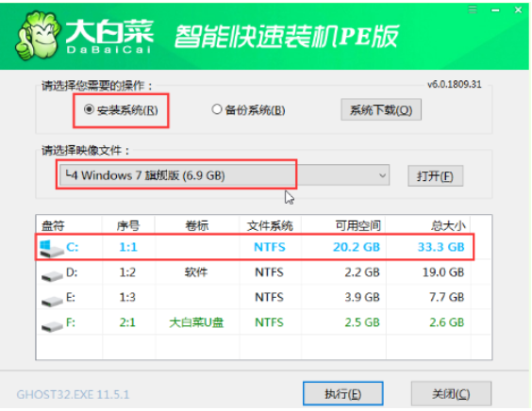Click the disk icon for drive D:
The width and height of the screenshot is (532, 411).
[x=52, y=275]
